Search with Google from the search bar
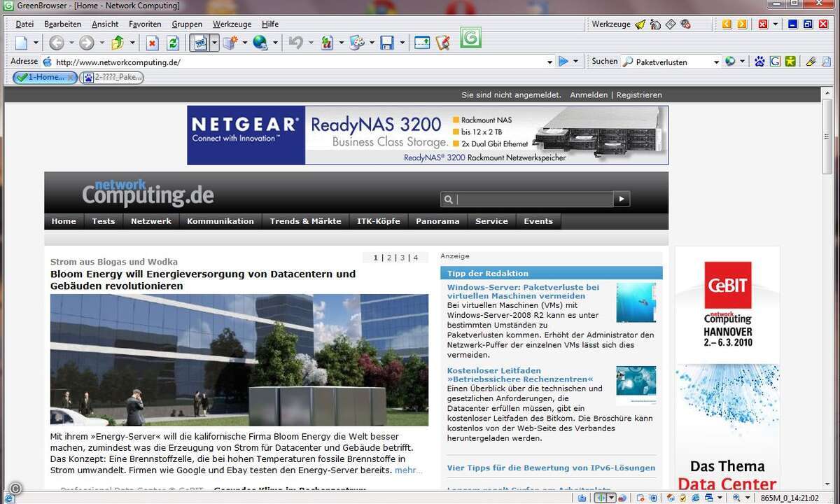 click(x=773, y=61)
